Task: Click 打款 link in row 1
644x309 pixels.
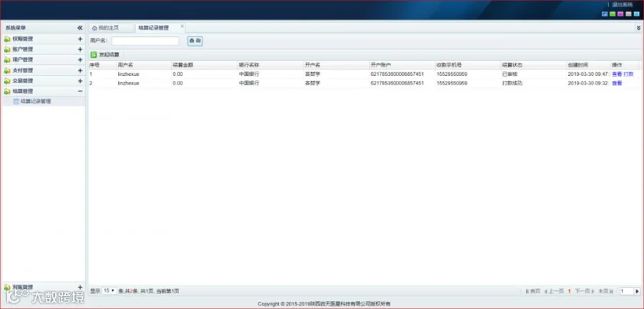Action: point(629,74)
